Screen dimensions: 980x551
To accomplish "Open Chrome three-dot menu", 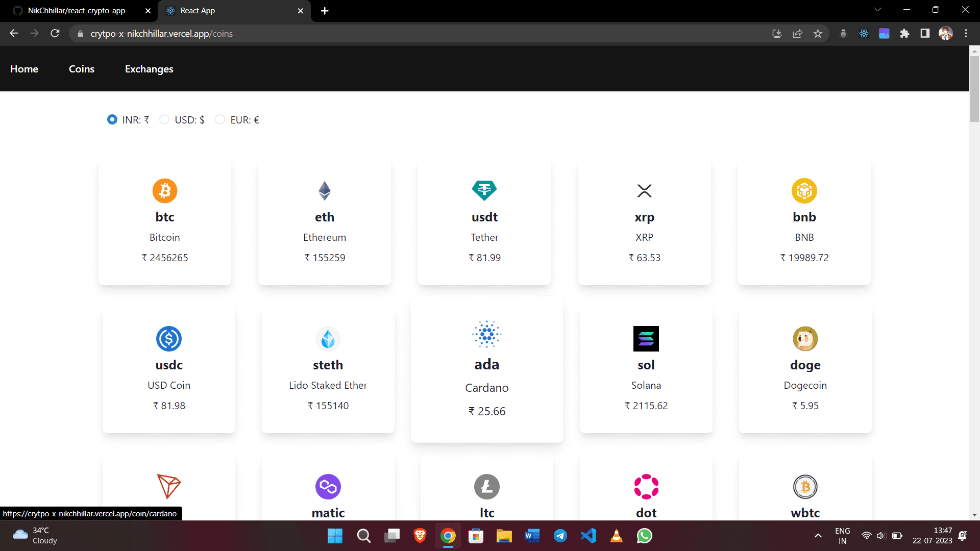I will coord(966,34).
